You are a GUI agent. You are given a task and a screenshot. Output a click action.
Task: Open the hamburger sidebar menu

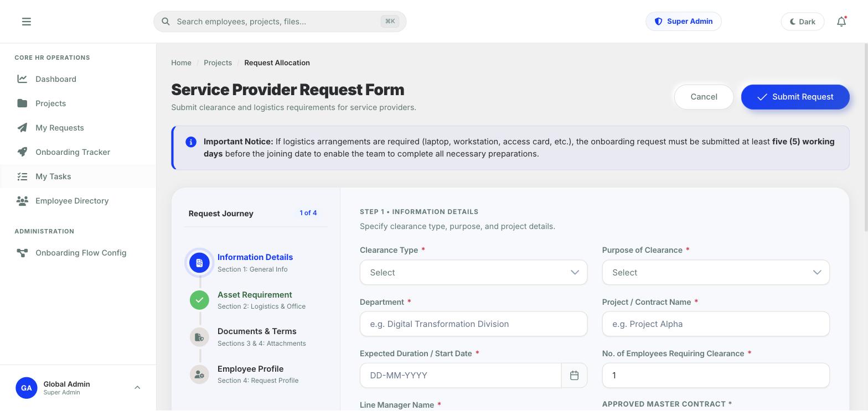click(x=26, y=22)
